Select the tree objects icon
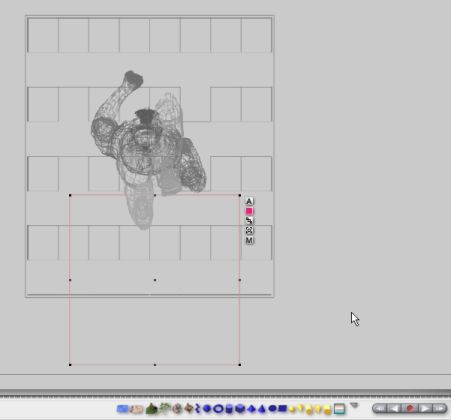Image resolution: width=451 pixels, height=420 pixels. point(165,408)
